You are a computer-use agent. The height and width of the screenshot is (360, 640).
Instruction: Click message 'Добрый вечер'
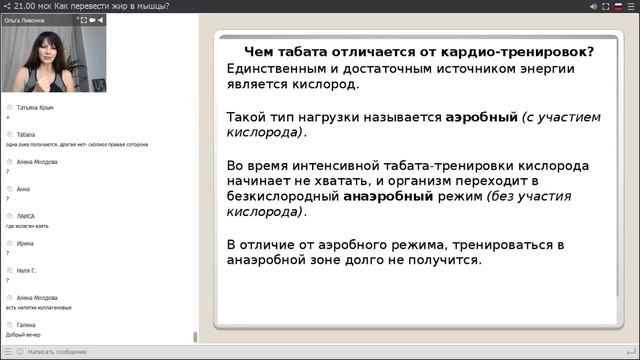[23, 335]
